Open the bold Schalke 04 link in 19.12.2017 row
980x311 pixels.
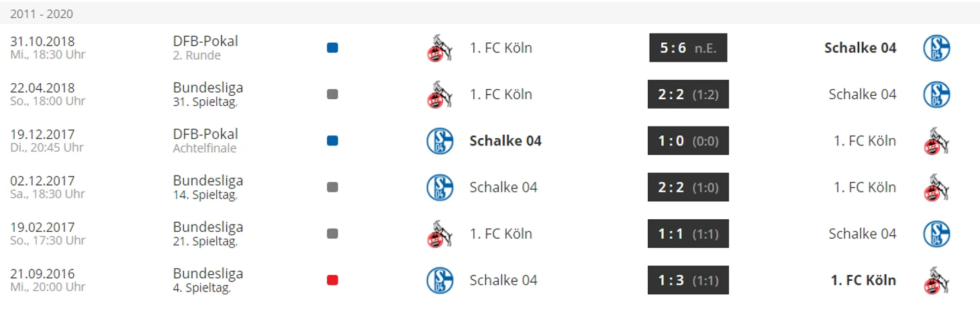click(x=505, y=141)
